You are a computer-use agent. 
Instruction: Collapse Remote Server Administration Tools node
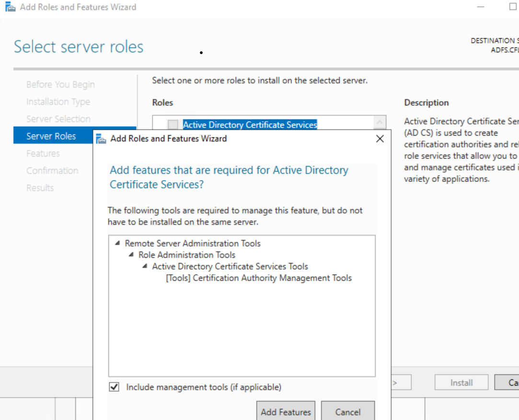tap(117, 243)
